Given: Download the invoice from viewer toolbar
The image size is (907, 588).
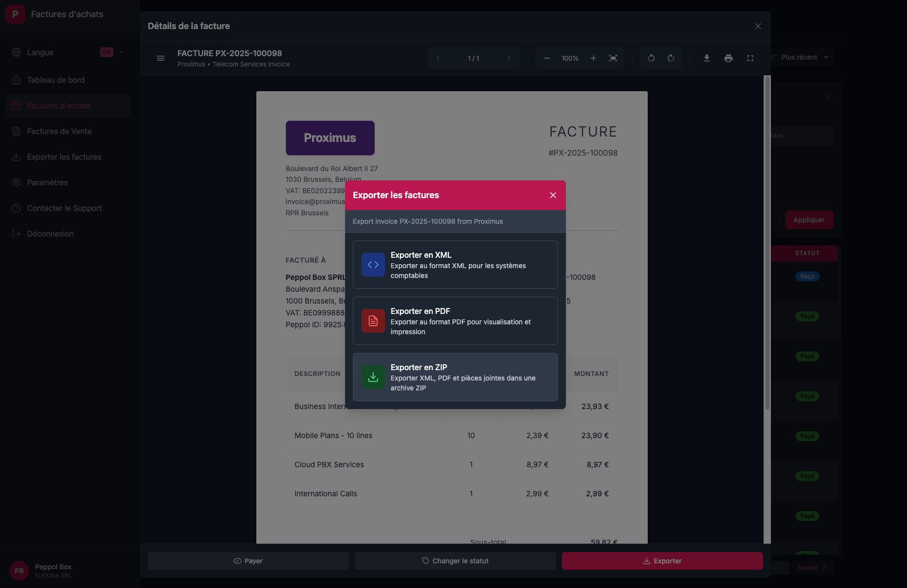Looking at the screenshot, I should tap(707, 58).
